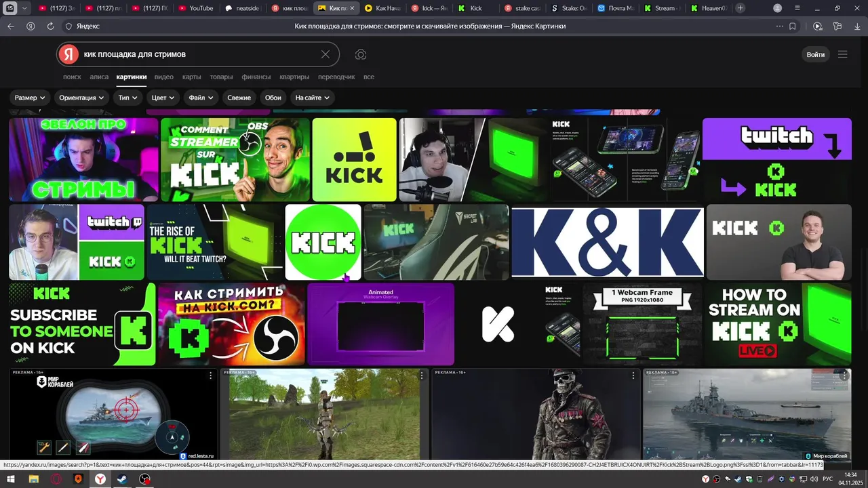
Task: Open the green circle KICK logo image
Action: 323,242
